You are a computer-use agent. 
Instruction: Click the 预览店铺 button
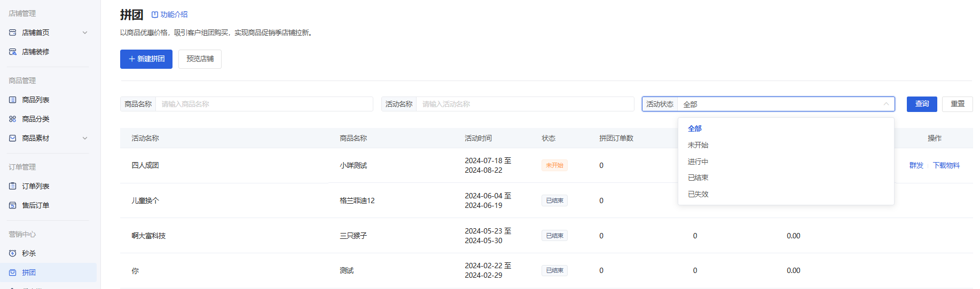pos(200,59)
